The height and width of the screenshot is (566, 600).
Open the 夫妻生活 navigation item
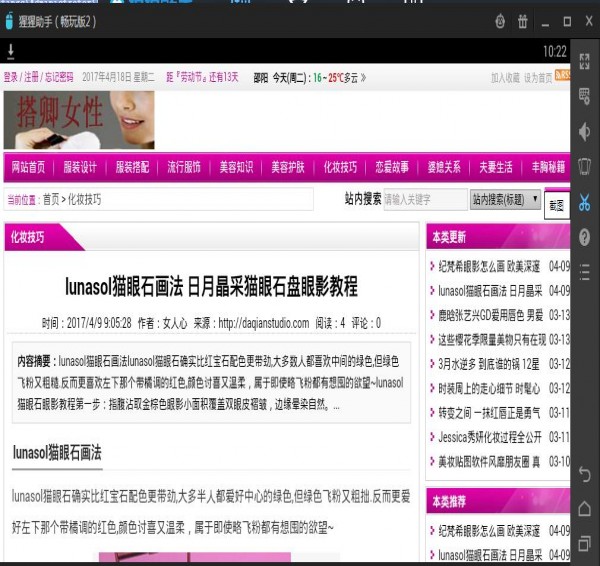pos(496,167)
